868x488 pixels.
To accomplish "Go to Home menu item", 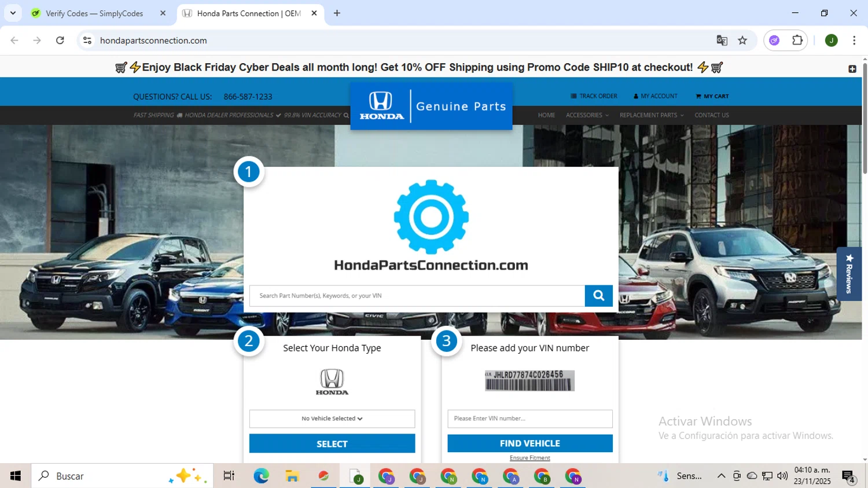I will point(546,115).
